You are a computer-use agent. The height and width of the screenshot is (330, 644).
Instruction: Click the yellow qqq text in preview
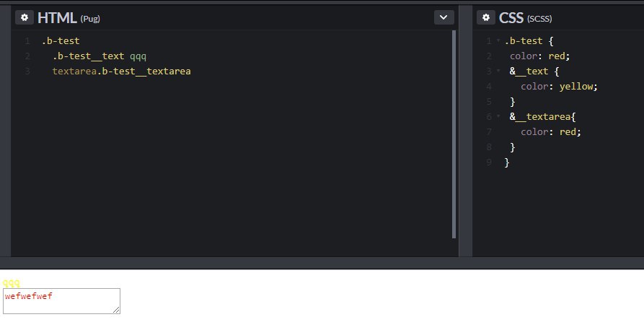coord(11,282)
